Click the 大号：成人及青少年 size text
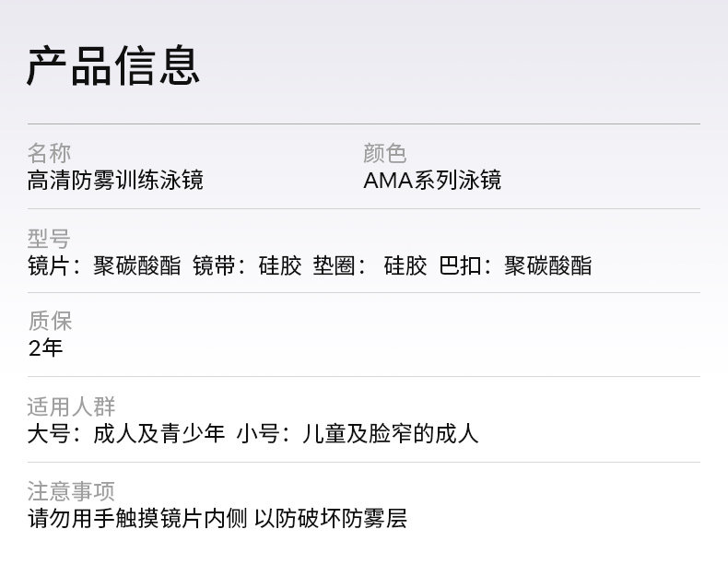Viewport: 728px width, 588px height. pos(126,433)
